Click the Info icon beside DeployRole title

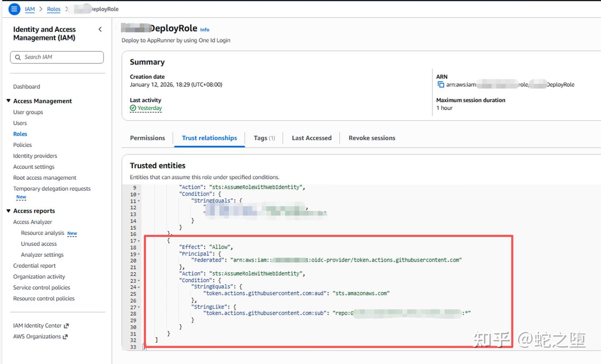pyautogui.click(x=205, y=30)
